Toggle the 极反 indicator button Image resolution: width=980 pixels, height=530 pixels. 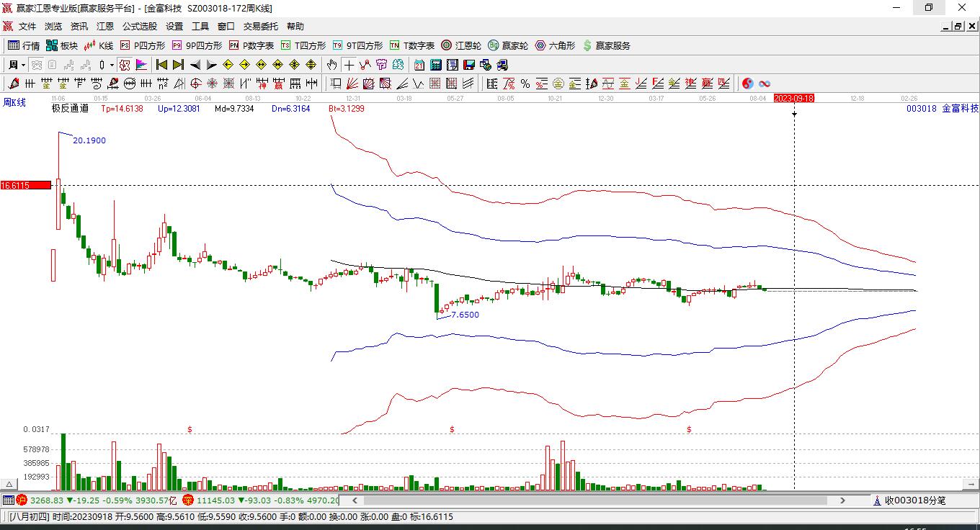[x=125, y=65]
